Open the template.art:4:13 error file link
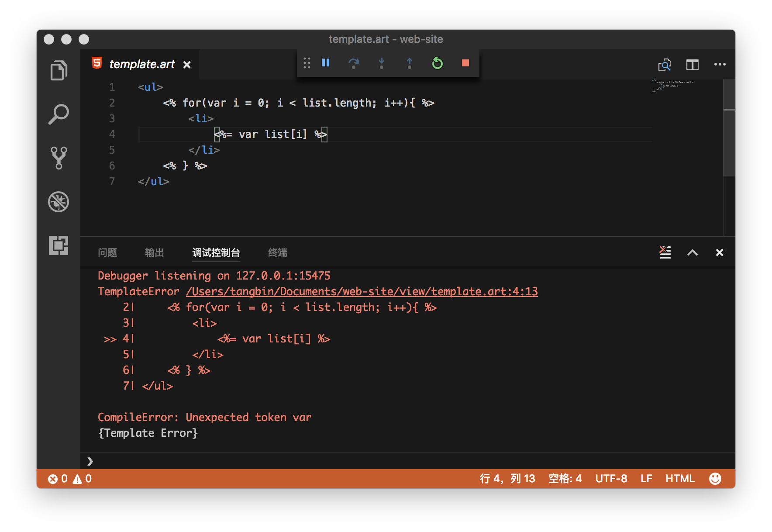The height and width of the screenshot is (532, 772). [x=362, y=291]
